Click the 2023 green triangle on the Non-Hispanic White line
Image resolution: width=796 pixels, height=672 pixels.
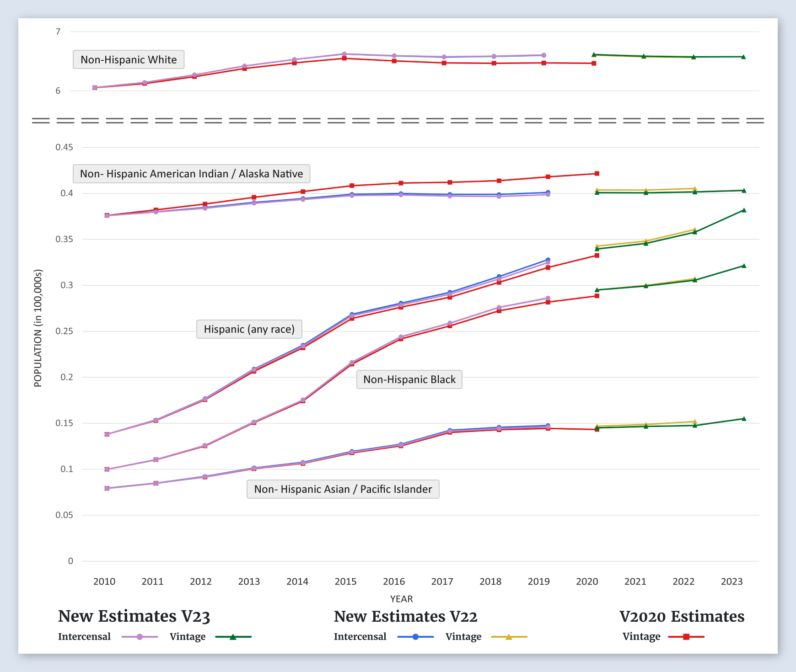[x=743, y=57]
